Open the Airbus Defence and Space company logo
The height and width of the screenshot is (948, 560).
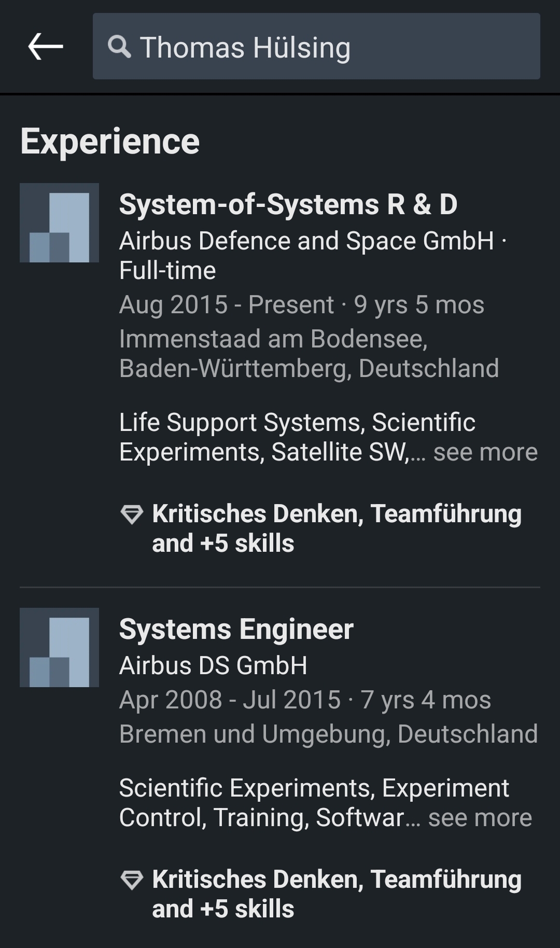pyautogui.click(x=59, y=222)
